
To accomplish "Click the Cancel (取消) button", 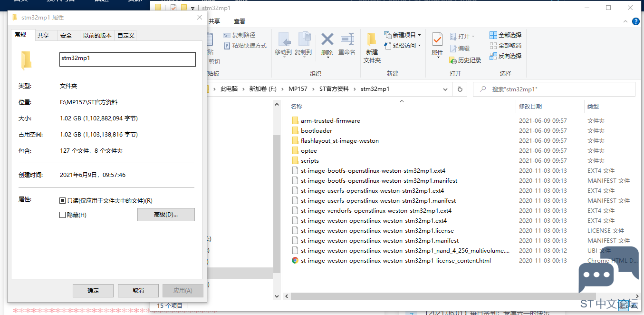I will click(138, 291).
